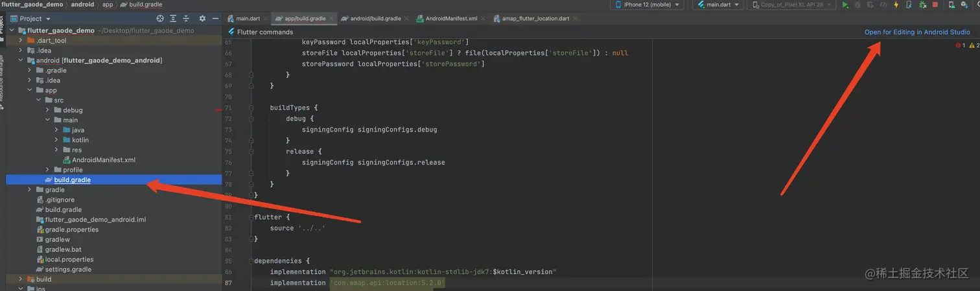Screen dimensions: 980x291
Task: Click Expand All icon in Project panel
Action: click(x=173, y=19)
